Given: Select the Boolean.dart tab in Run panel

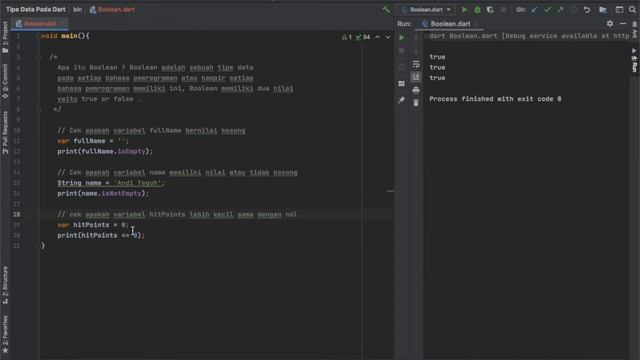Looking at the screenshot, I should point(449,24).
